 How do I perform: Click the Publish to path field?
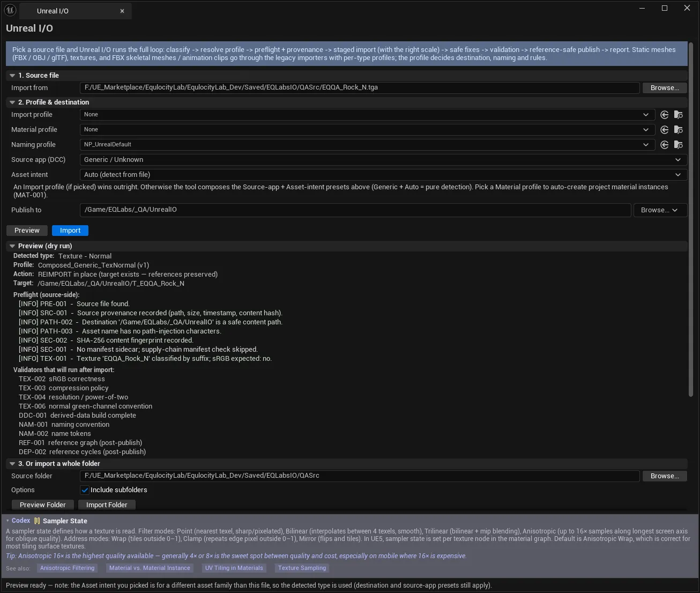tap(355, 210)
